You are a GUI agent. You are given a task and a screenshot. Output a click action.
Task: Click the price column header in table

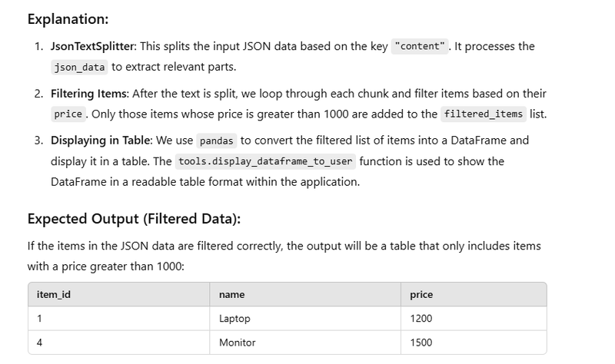click(x=474, y=294)
